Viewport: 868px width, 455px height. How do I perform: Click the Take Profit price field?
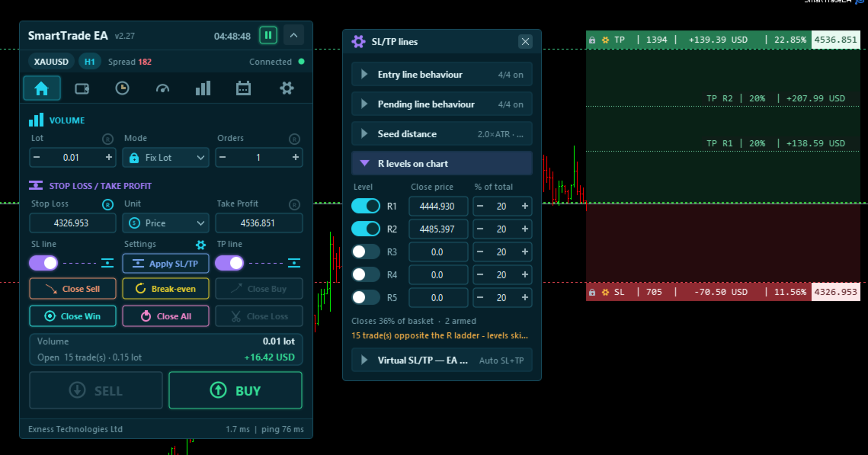(259, 223)
